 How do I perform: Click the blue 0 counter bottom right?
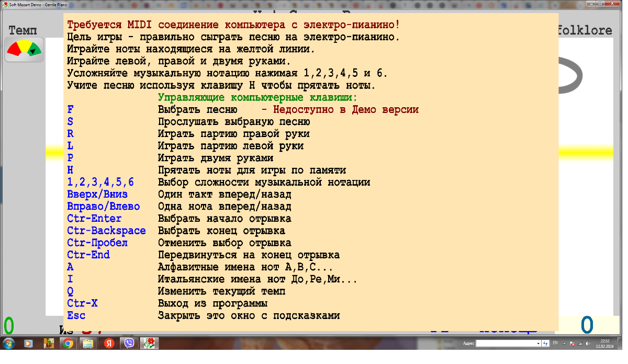(587, 326)
